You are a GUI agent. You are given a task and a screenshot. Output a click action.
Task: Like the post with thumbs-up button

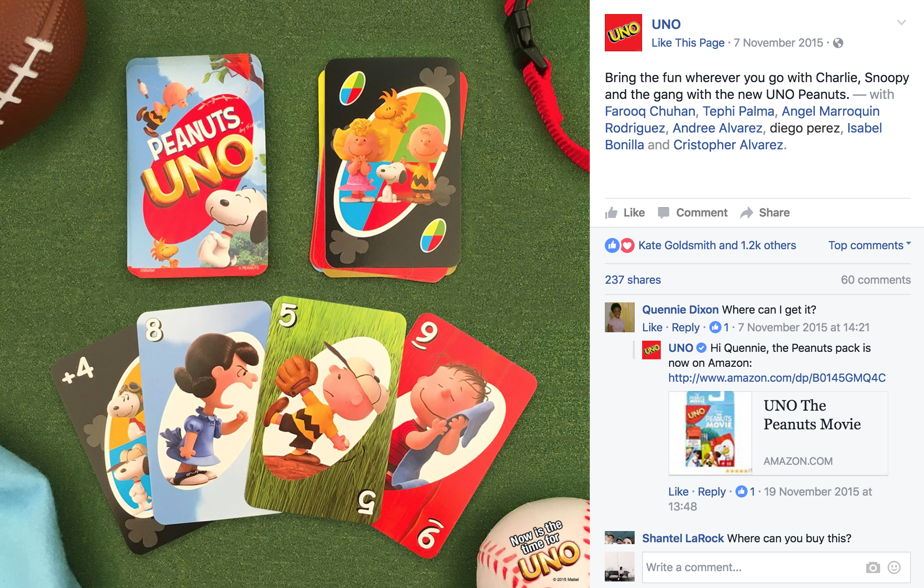625,213
